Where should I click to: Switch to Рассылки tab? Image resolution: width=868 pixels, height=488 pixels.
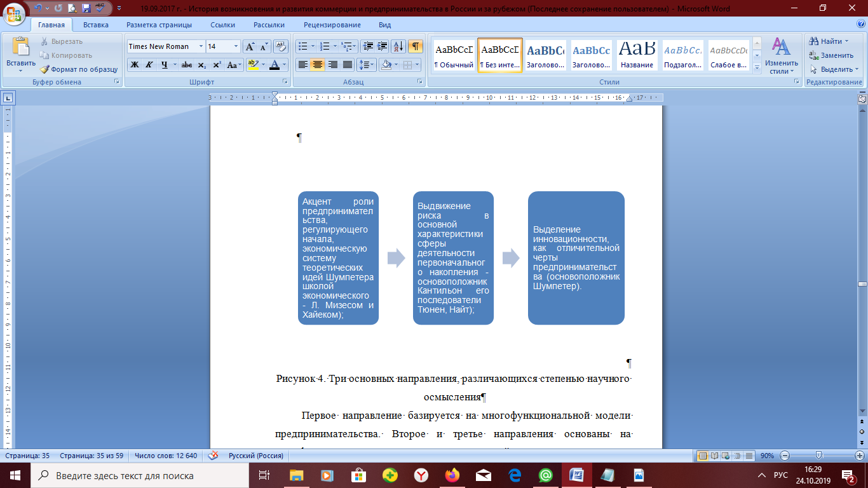[x=269, y=25]
